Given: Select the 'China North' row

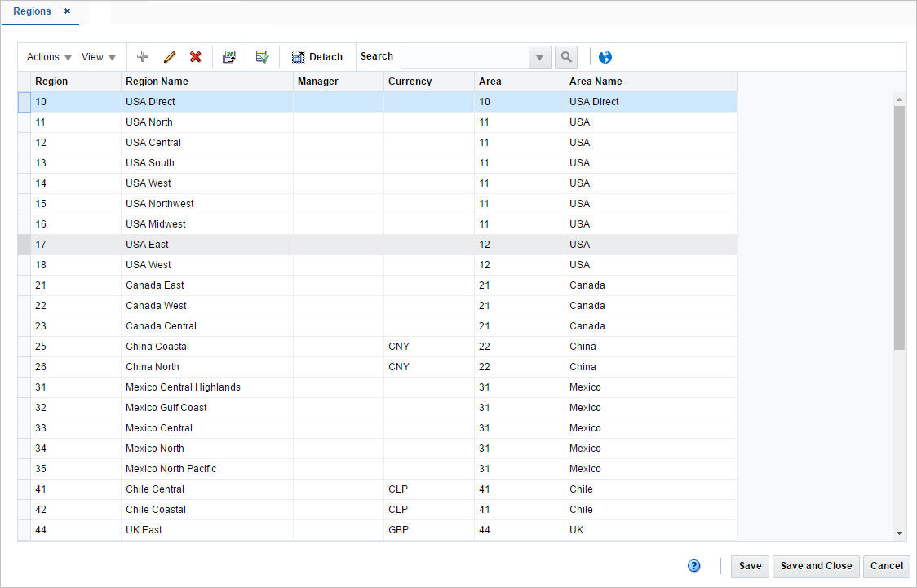Looking at the screenshot, I should tap(377, 367).
